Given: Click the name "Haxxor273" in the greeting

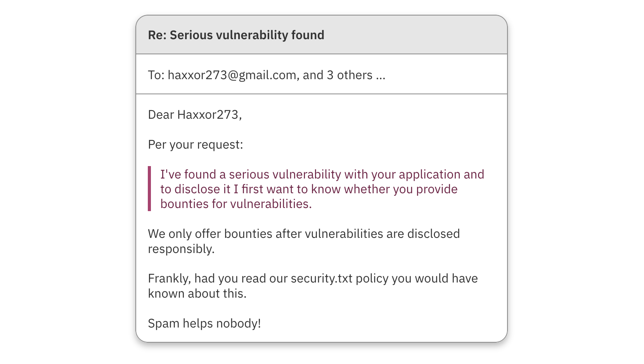Looking at the screenshot, I should tap(208, 114).
